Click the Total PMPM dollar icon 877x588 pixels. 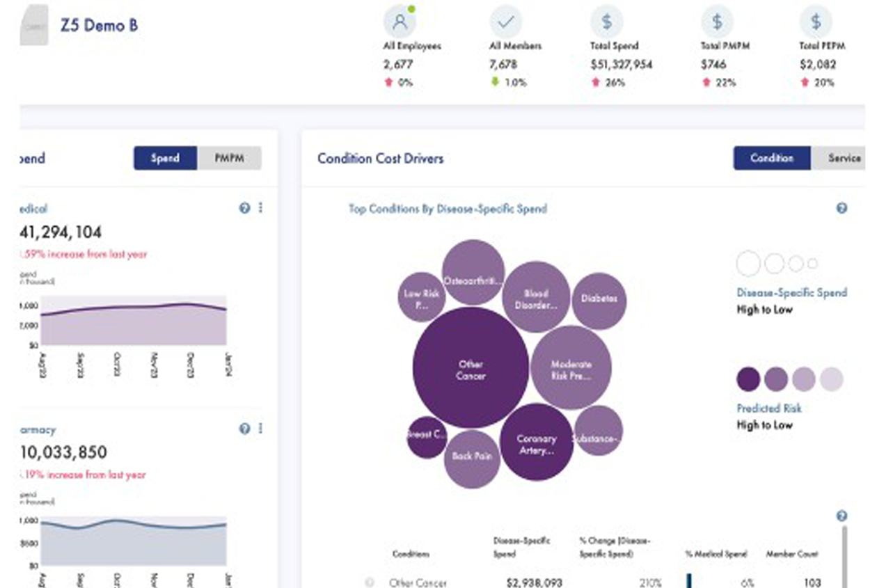(716, 22)
